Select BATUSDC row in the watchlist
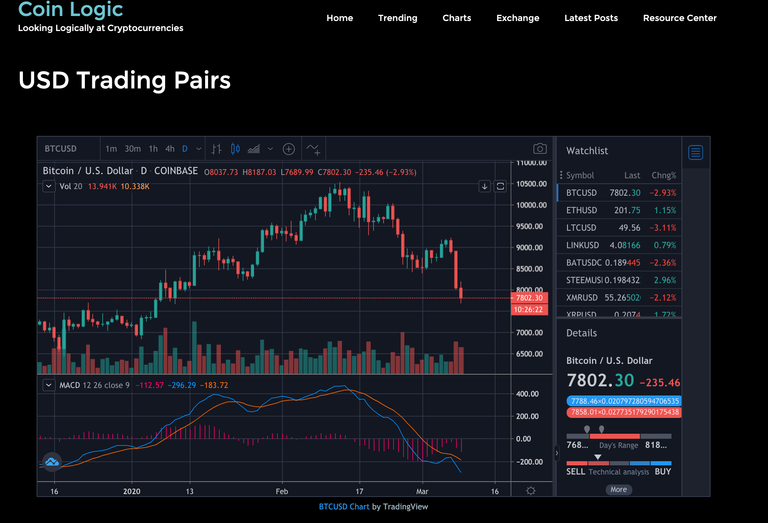 tap(619, 263)
